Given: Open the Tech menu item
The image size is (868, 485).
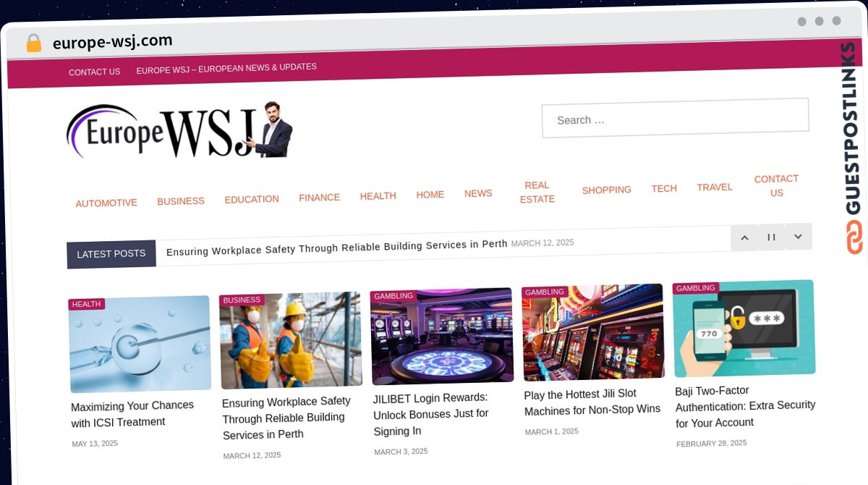Looking at the screenshot, I should (664, 188).
